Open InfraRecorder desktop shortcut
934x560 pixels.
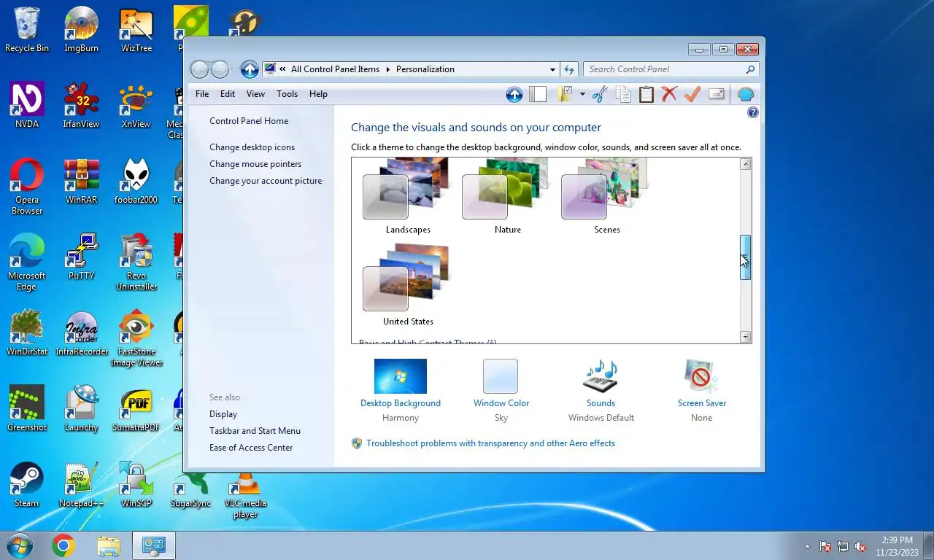coord(82,333)
